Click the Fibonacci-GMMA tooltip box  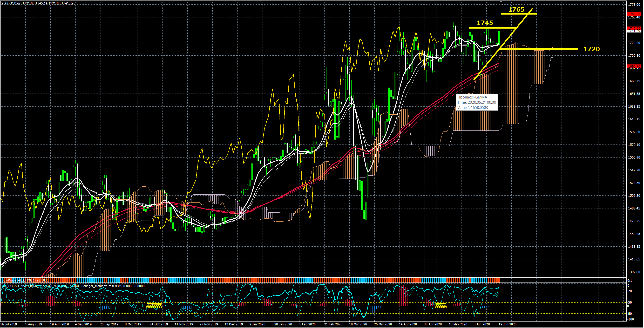click(477, 102)
